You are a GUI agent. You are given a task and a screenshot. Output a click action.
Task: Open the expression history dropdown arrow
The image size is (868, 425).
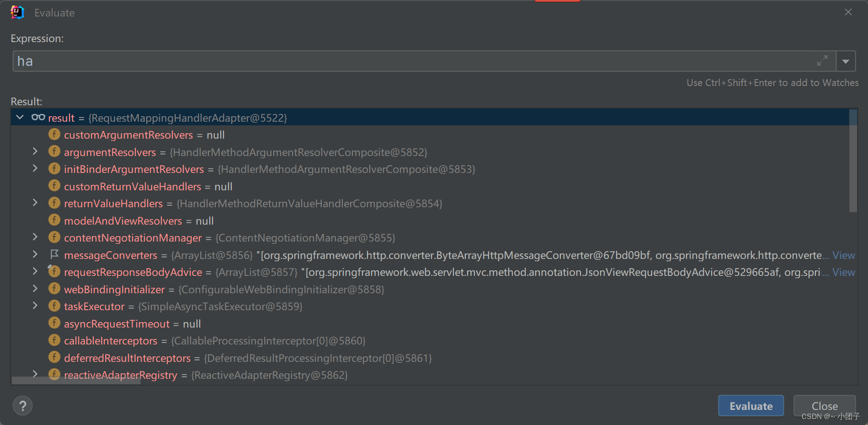846,61
